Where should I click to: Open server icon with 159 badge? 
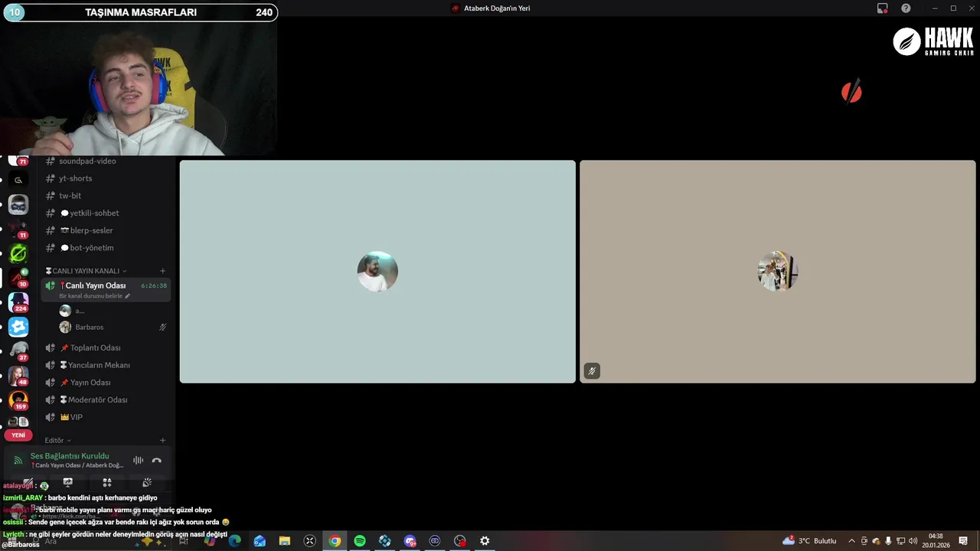18,400
